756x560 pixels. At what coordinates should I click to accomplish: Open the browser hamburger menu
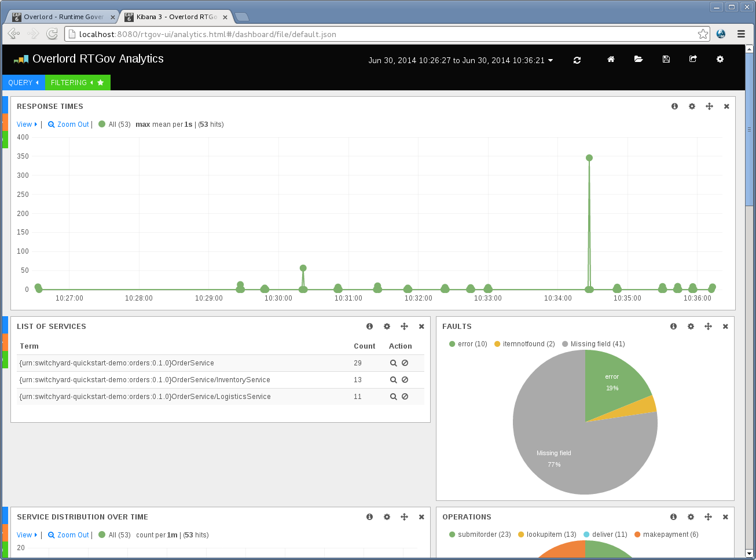741,34
